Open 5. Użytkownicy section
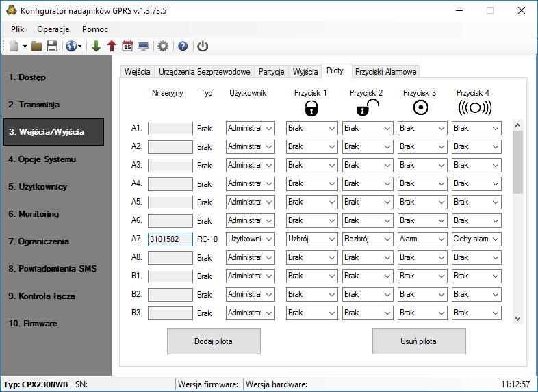 (38, 187)
